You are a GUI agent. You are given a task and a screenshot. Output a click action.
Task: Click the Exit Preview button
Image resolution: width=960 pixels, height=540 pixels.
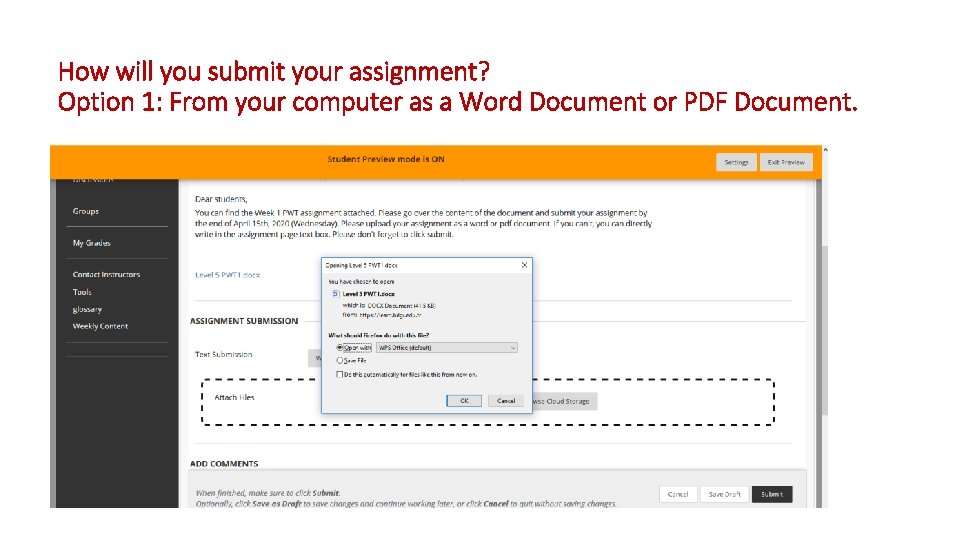coord(786,162)
